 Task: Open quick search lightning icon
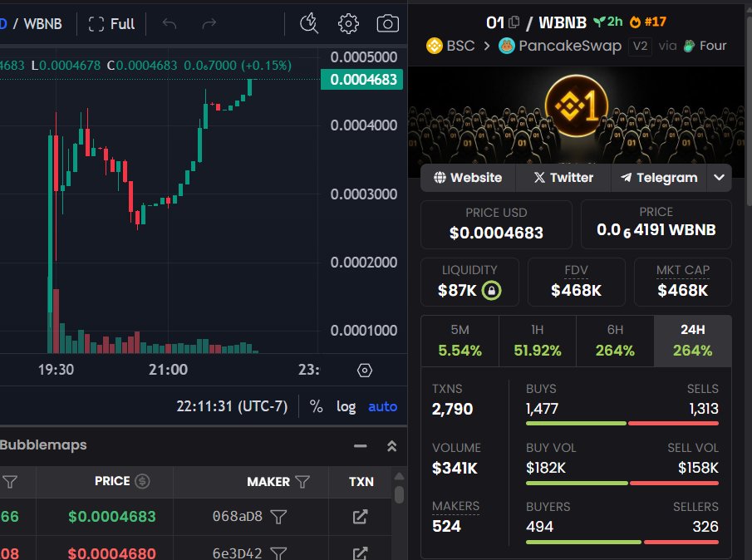click(x=309, y=23)
